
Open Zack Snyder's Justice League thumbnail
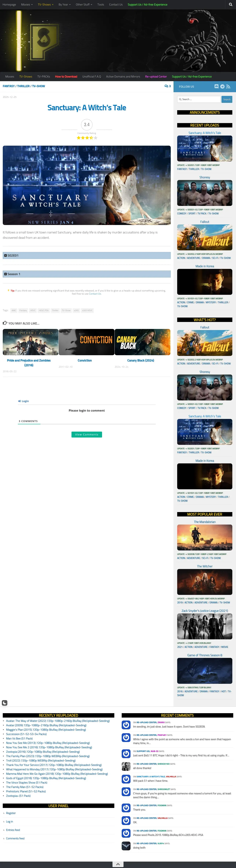(x=205, y=626)
